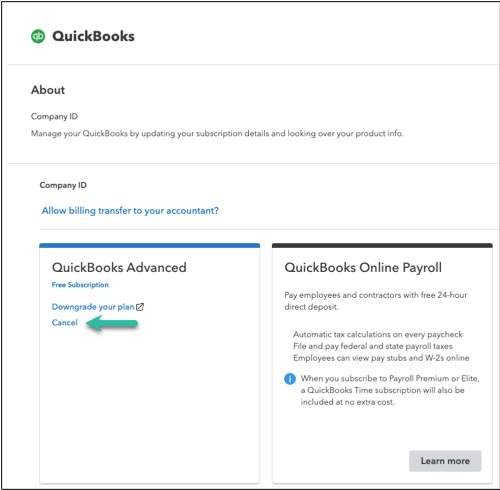Open Learn more about Online Payroll
Image resolution: width=500 pixels, height=490 pixels.
[445, 461]
